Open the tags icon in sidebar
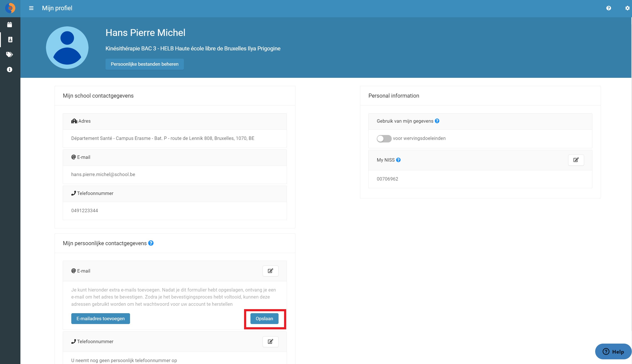The height and width of the screenshot is (364, 632). 10,54
